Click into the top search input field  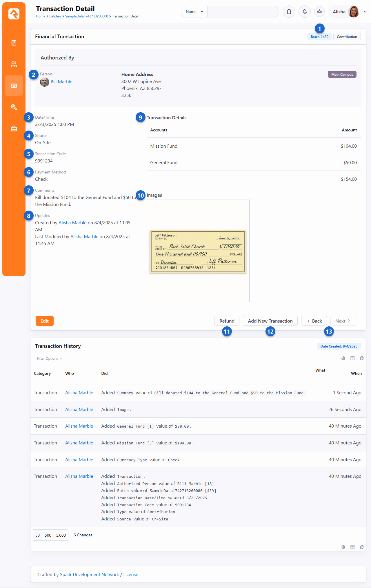pyautogui.click(x=243, y=12)
